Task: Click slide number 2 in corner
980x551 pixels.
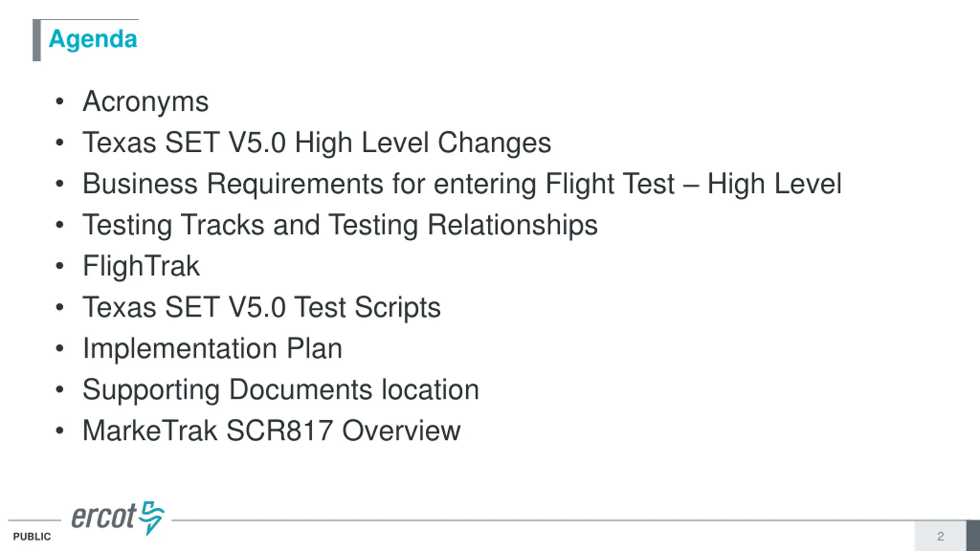Action: (940, 536)
